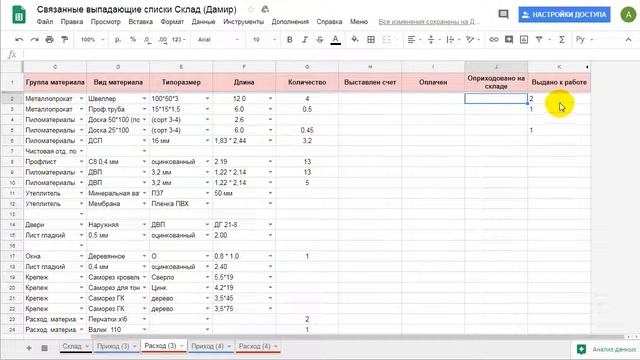This screenshot has height=360, width=640.
Task: Switch to Склад sheet tab
Action: point(75,347)
